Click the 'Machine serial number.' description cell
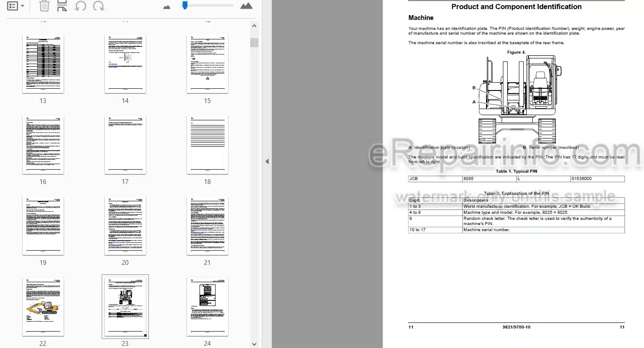 [x=543, y=230]
